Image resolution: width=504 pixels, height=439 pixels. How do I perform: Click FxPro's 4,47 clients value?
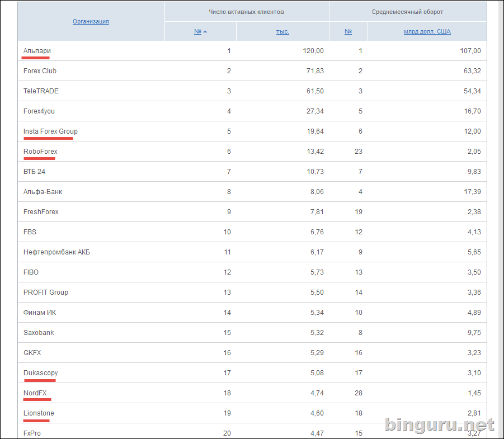click(x=317, y=433)
